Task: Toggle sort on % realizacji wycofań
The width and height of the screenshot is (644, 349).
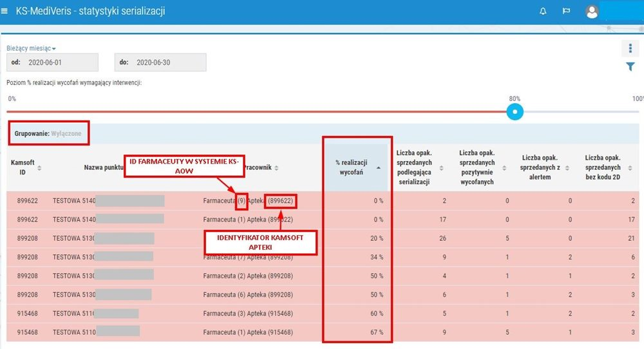Action: [378, 167]
